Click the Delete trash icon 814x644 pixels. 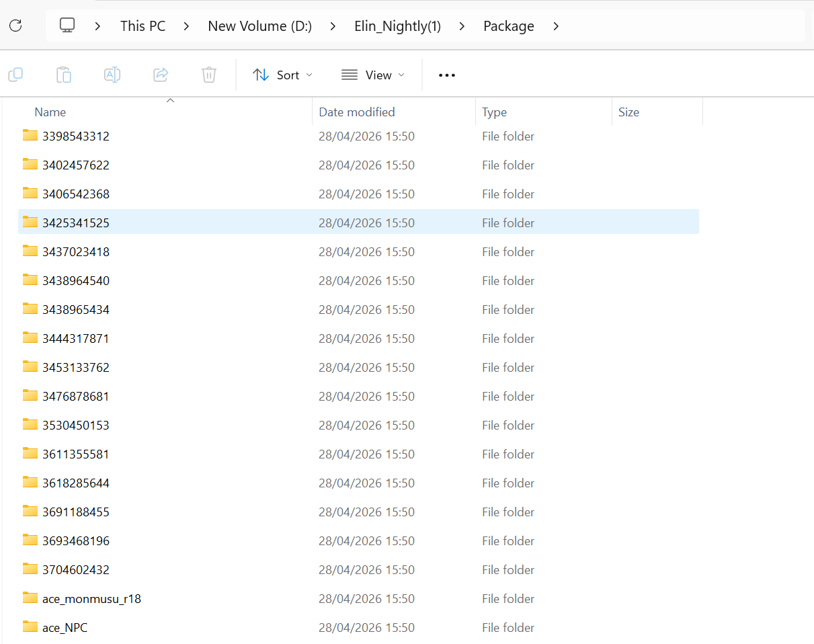(209, 75)
